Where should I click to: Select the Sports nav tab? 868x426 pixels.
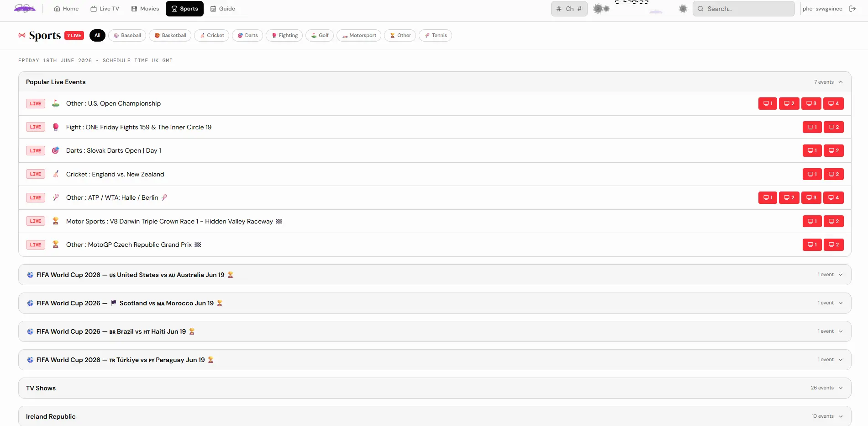(x=184, y=9)
